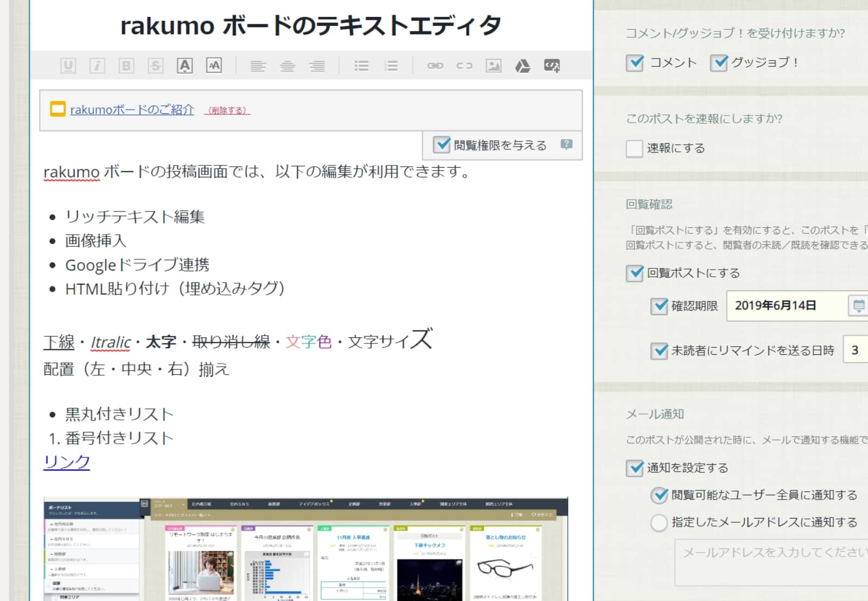Attach a file from Google Drive

pyautogui.click(x=524, y=65)
